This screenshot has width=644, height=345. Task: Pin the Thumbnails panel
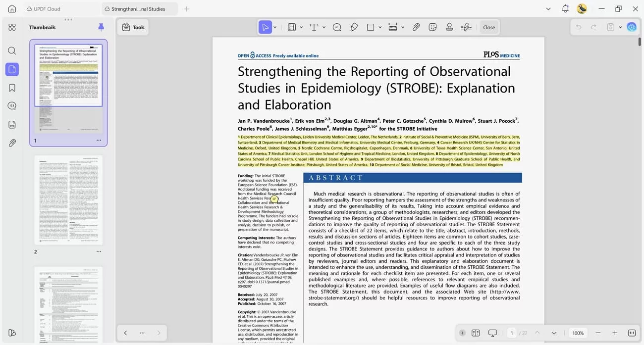[x=101, y=27]
